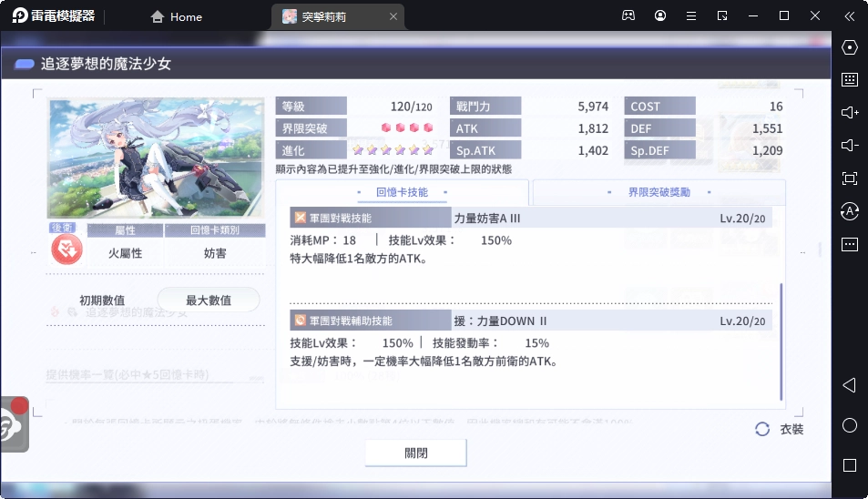
Task: Click the 衣裝 costume switch button
Action: [x=780, y=429]
